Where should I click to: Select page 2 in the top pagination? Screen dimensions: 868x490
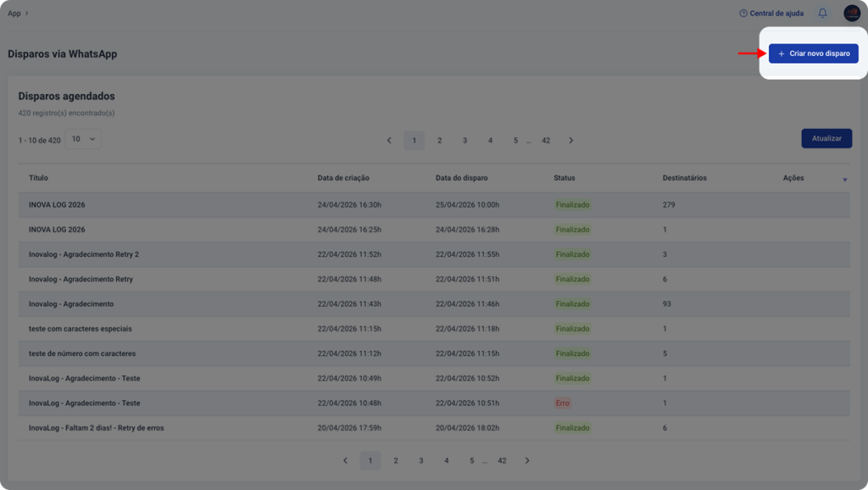tap(440, 140)
